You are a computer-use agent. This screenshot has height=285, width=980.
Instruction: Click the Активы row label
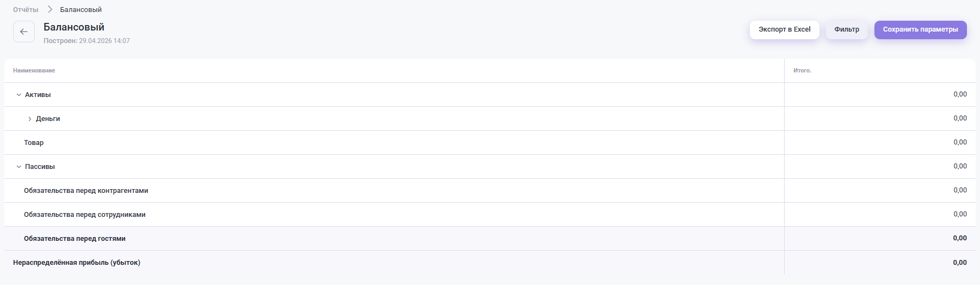click(x=38, y=95)
